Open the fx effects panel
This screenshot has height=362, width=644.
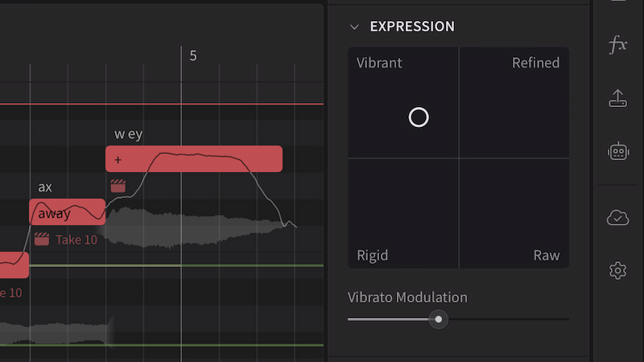[x=617, y=45]
